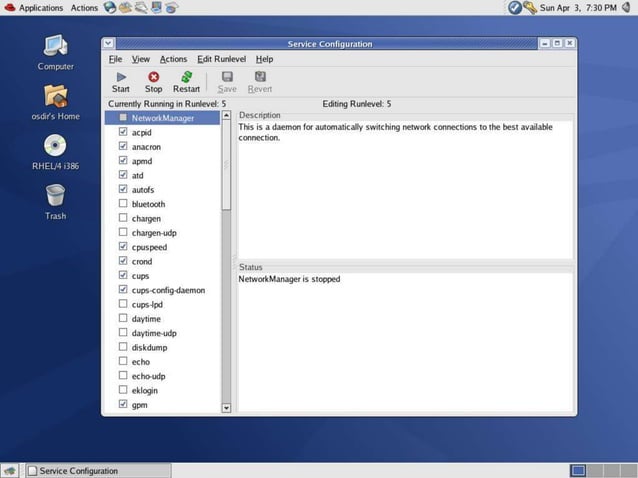
Task: Enable the bluetooth service checkbox
Action: (123, 203)
